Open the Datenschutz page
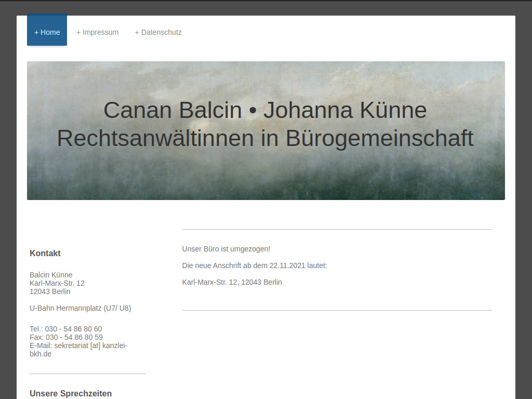The image size is (532, 399). click(x=158, y=32)
